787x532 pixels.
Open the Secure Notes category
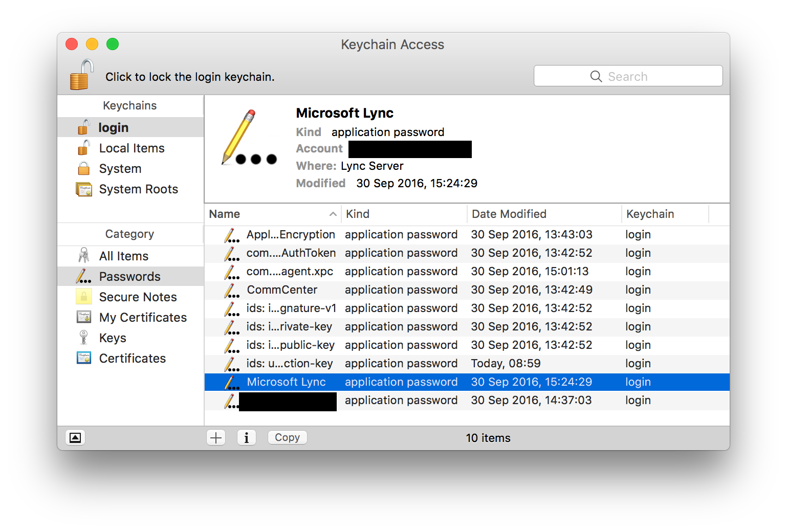click(x=130, y=297)
